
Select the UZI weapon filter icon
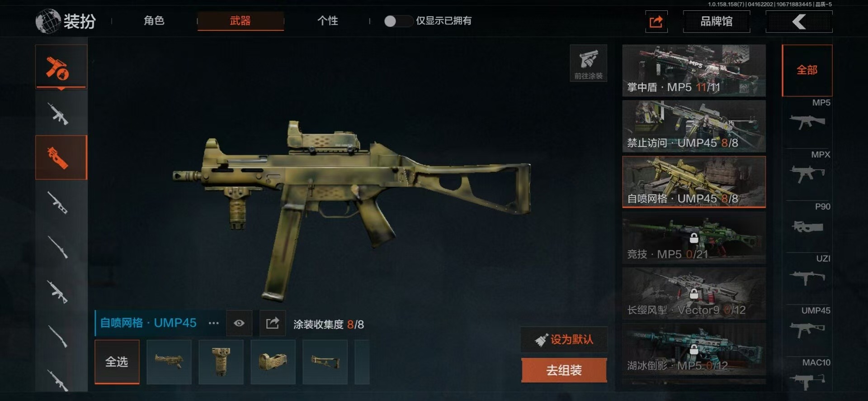click(807, 277)
